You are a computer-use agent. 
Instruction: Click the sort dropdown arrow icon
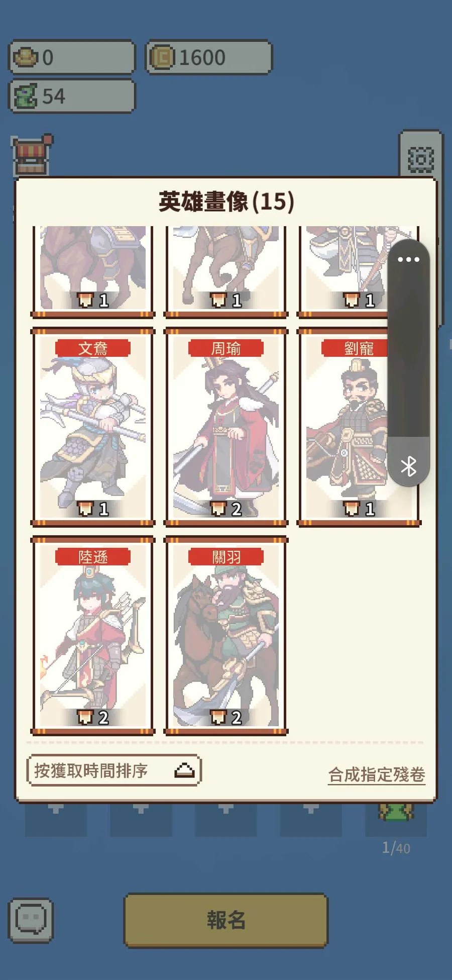(x=184, y=770)
